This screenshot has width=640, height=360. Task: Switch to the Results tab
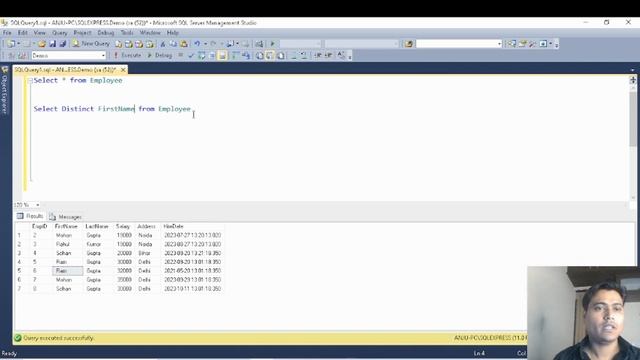tap(30, 216)
